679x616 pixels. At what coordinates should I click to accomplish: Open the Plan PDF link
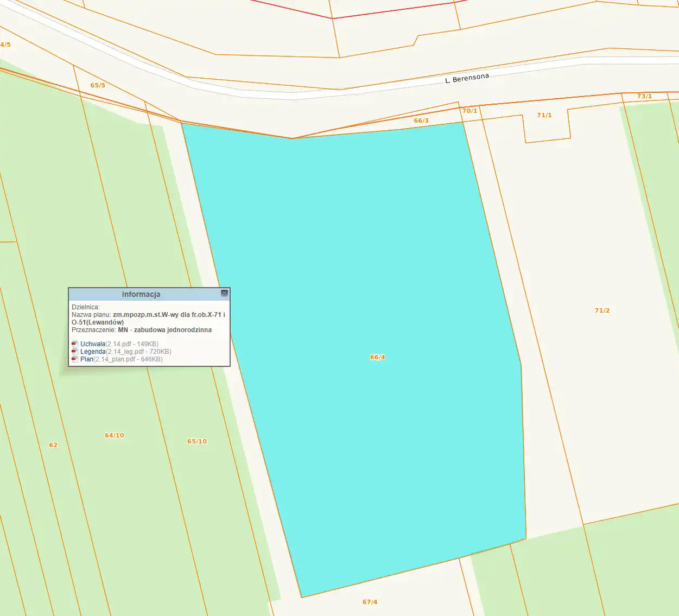[x=87, y=359]
